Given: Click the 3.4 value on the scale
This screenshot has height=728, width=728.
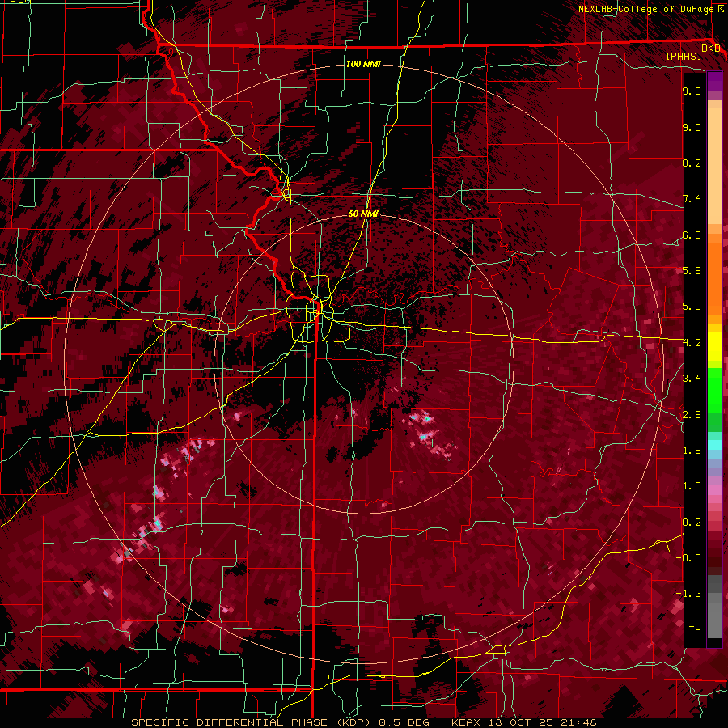Looking at the screenshot, I should pos(692,379).
